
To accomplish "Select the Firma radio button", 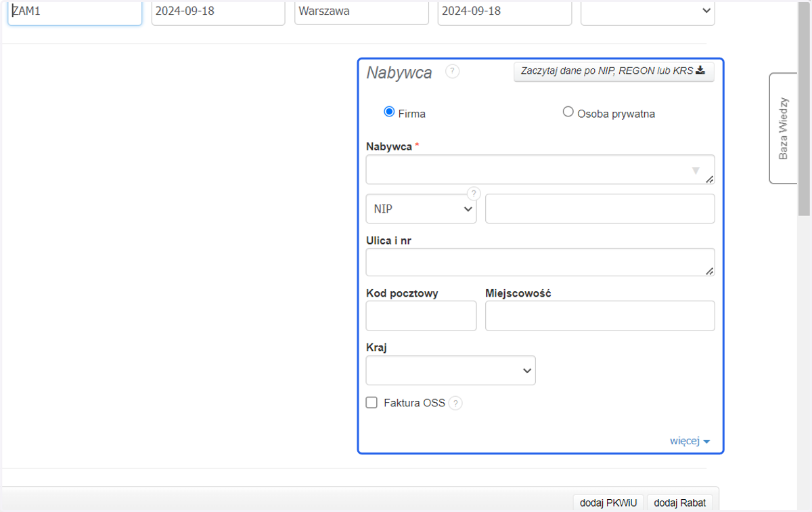I will [389, 112].
